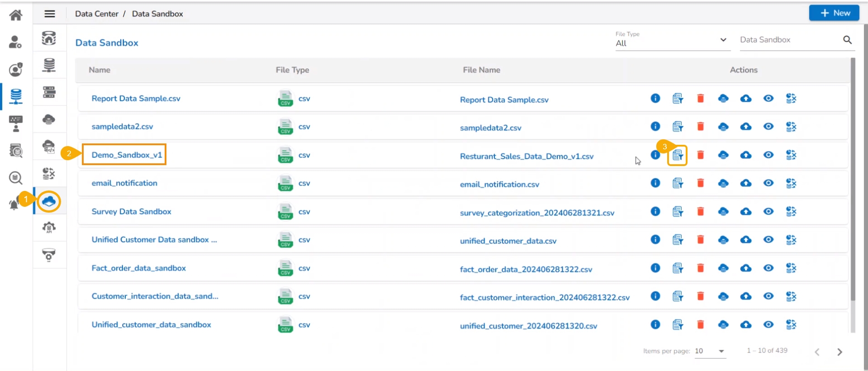Viewport: 868px width, 371px height.
Task: View the Fact_order_data_sandbox using eye icon
Action: 768,268
